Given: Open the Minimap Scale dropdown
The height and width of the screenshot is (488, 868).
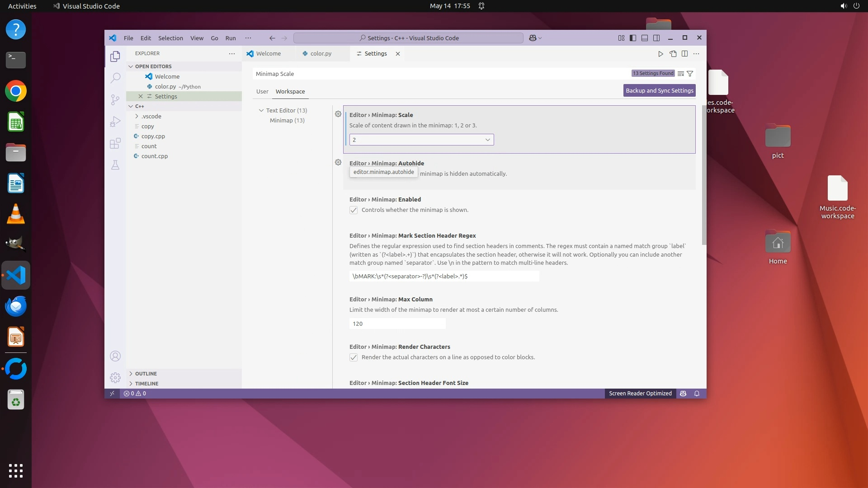Looking at the screenshot, I should click(x=421, y=140).
